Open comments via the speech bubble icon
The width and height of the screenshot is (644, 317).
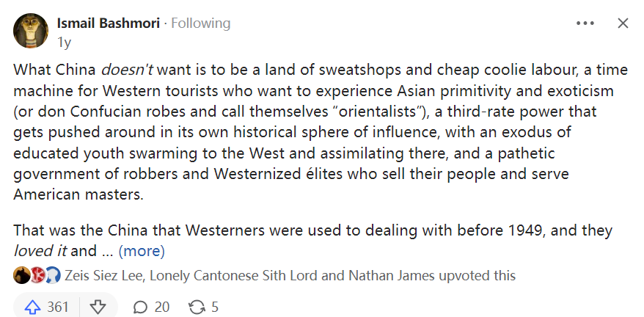pyautogui.click(x=140, y=307)
